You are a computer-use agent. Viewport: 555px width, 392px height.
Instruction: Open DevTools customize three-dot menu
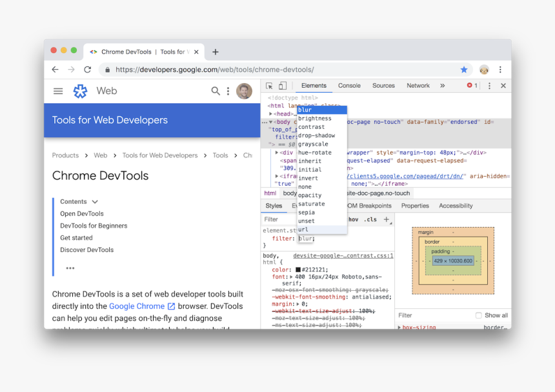click(490, 86)
